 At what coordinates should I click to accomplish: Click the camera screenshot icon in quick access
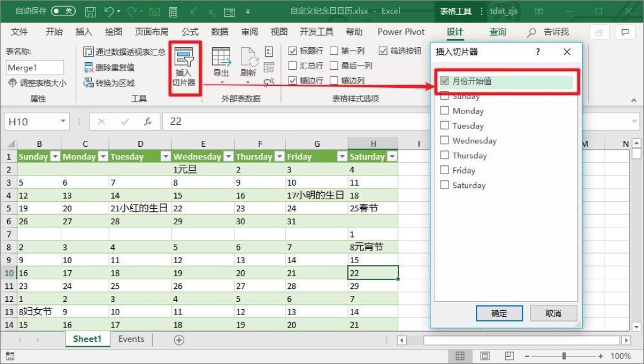click(154, 12)
